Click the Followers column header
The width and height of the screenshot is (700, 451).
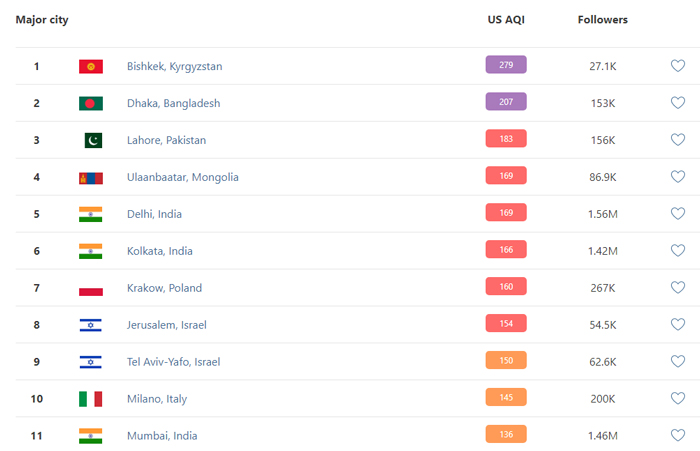point(603,20)
